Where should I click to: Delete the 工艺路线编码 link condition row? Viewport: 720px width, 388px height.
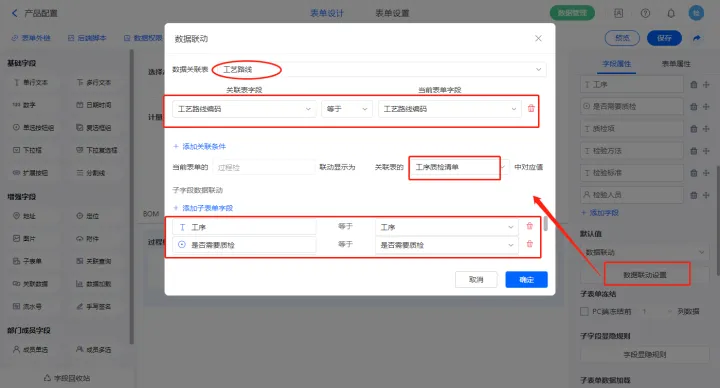tap(531, 108)
